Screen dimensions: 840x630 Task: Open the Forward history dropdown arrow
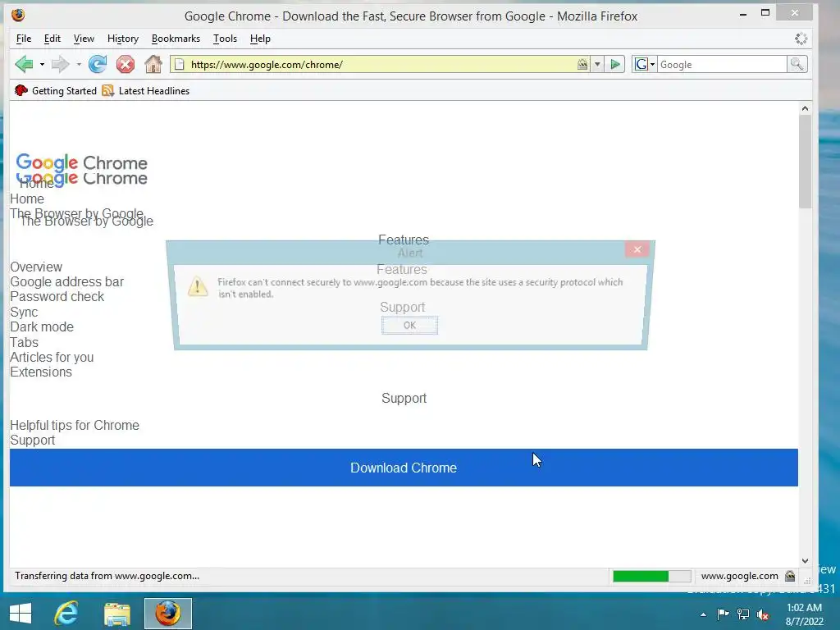click(79, 64)
